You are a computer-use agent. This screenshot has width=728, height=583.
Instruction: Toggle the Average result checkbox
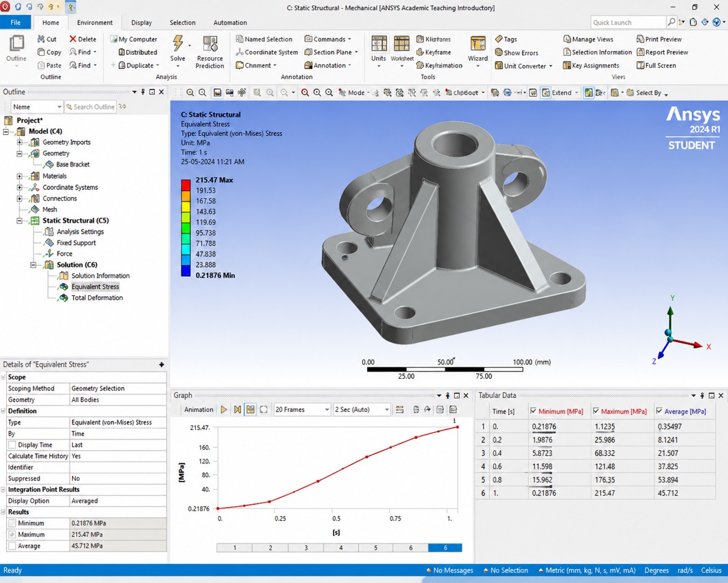[12, 546]
